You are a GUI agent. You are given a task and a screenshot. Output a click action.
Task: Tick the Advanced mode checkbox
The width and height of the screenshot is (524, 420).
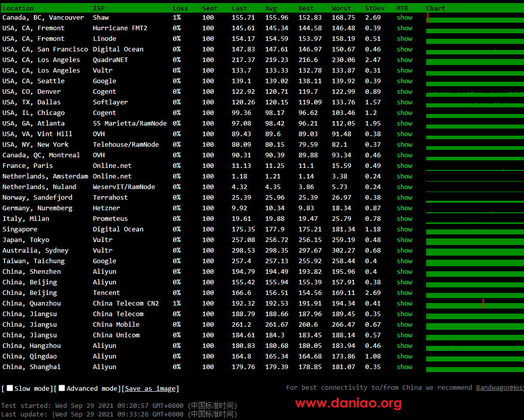pyautogui.click(x=62, y=388)
